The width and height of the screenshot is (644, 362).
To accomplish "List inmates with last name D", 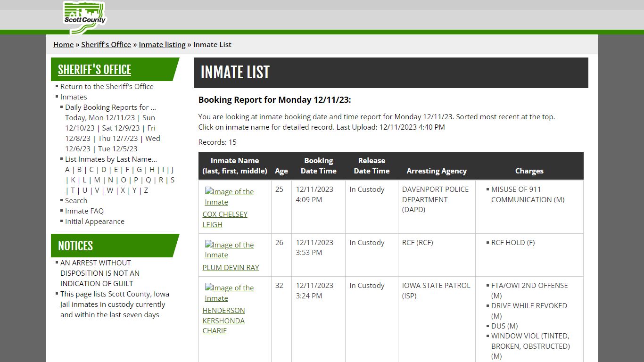I will [x=104, y=169].
